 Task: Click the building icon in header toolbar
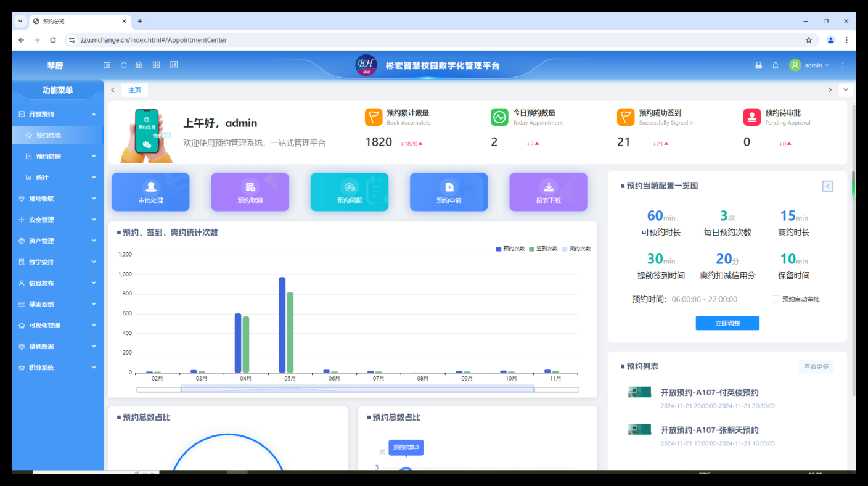pyautogui.click(x=139, y=65)
